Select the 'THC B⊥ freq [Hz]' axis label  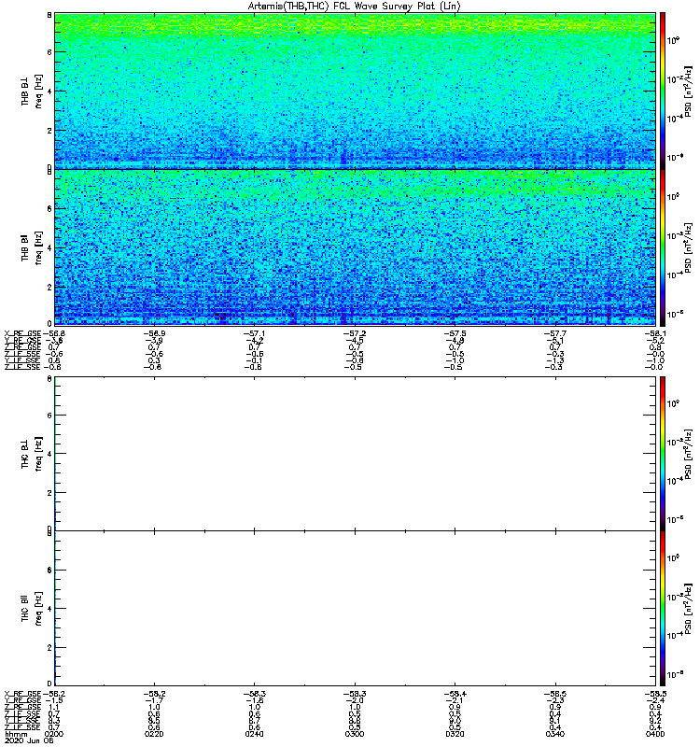(32, 454)
